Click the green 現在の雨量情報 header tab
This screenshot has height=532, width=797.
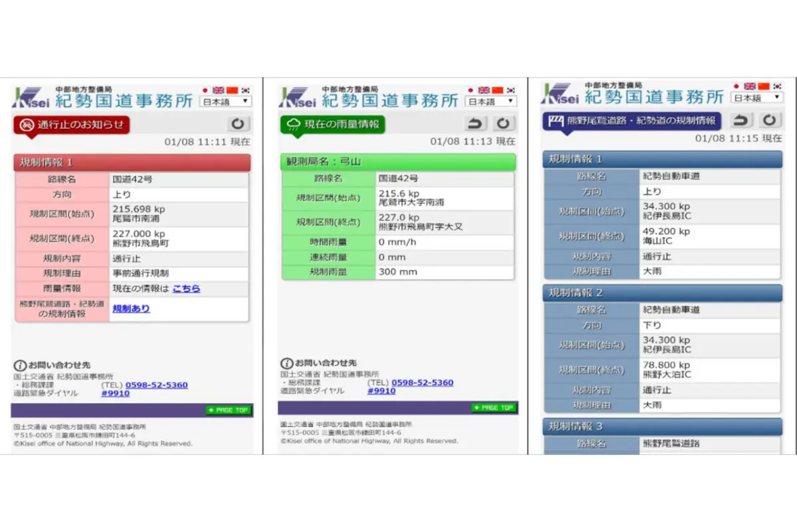(x=335, y=124)
